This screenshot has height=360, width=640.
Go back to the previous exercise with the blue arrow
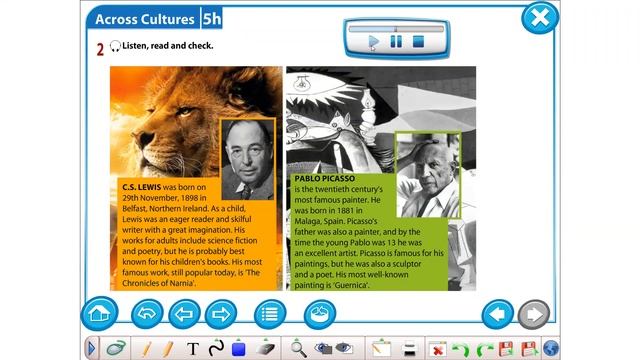click(x=498, y=314)
